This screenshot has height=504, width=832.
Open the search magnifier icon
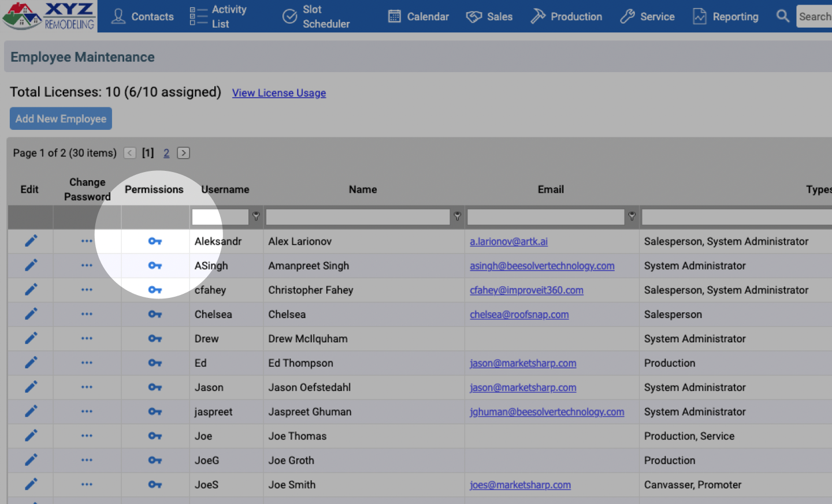782,16
